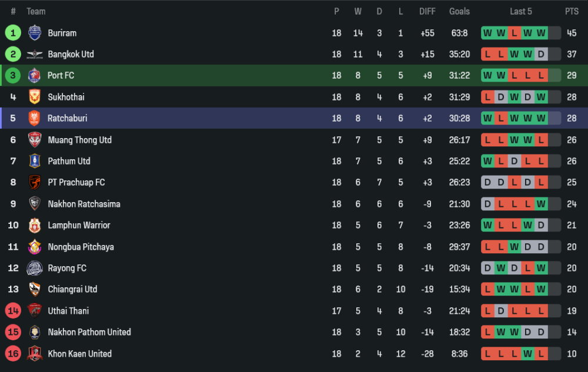Click the PT Prachuap FC logo
This screenshot has height=372, width=588.
(x=35, y=182)
